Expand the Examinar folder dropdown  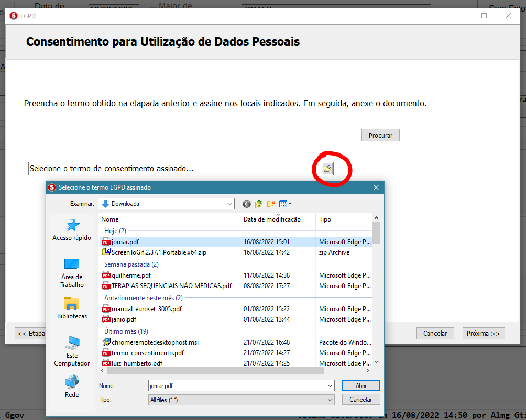point(229,204)
